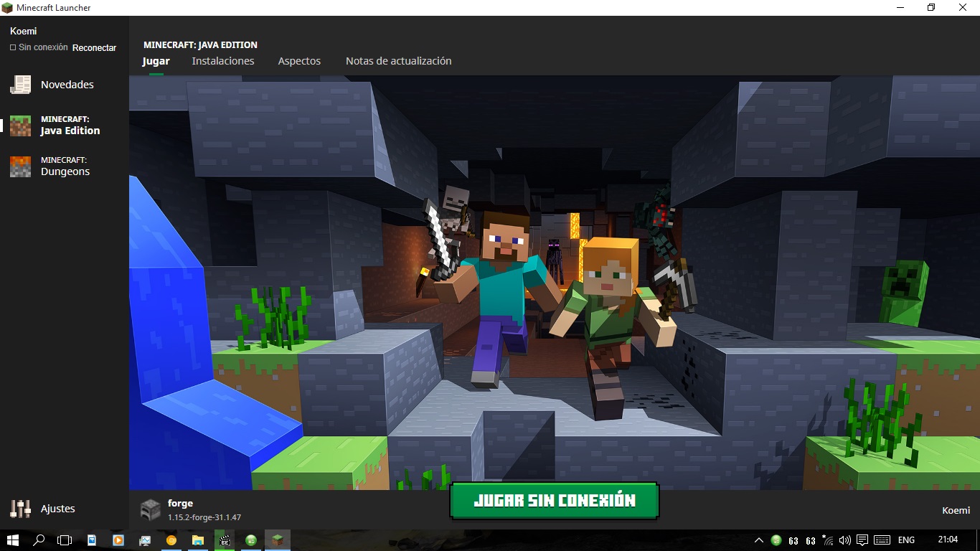This screenshot has width=980, height=551.
Task: Click the Koemi player name at bottom right
Action: [x=956, y=511]
